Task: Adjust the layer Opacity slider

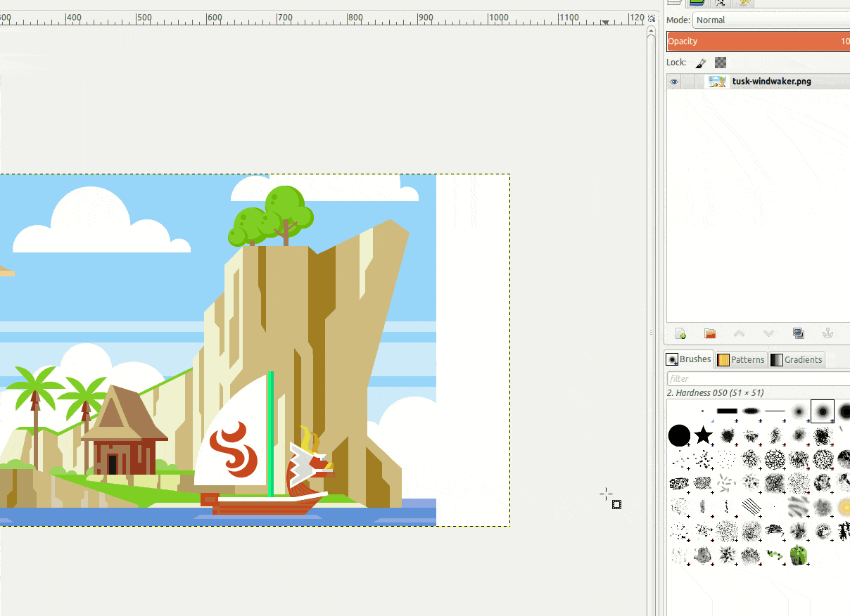Action: (x=759, y=41)
